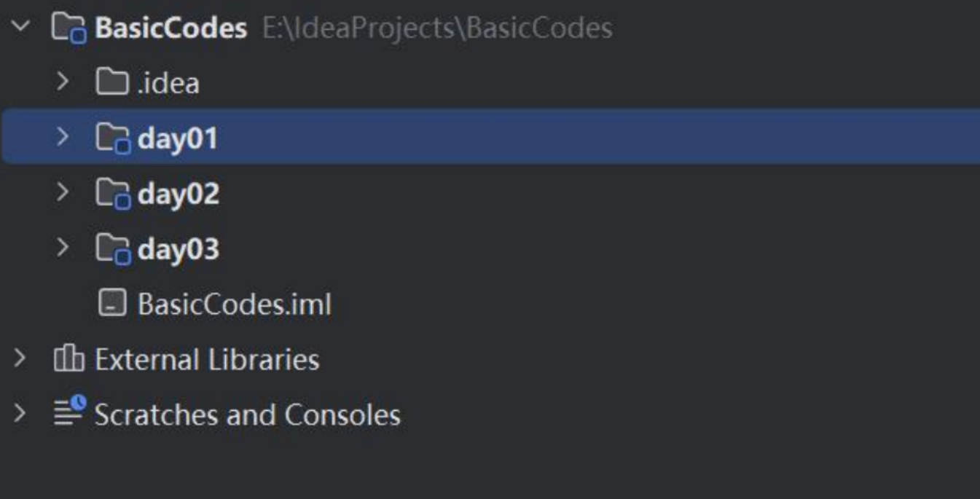Select the day02 module label
The image size is (980, 499).
tap(179, 194)
